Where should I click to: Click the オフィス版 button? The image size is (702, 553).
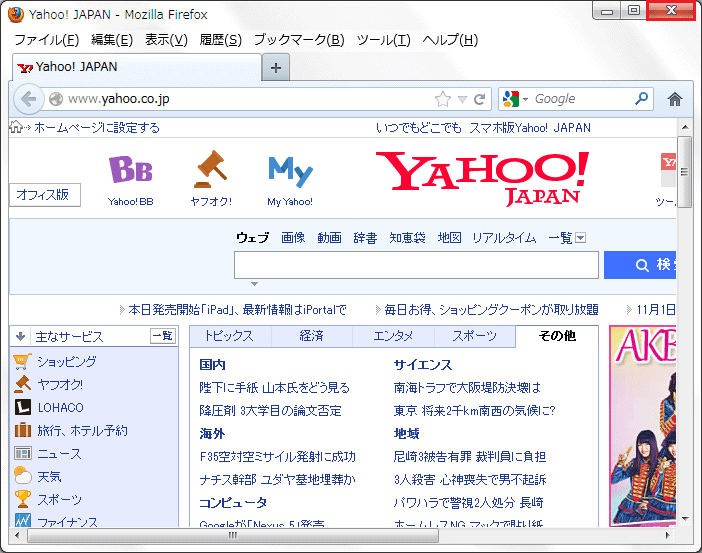click(42, 195)
